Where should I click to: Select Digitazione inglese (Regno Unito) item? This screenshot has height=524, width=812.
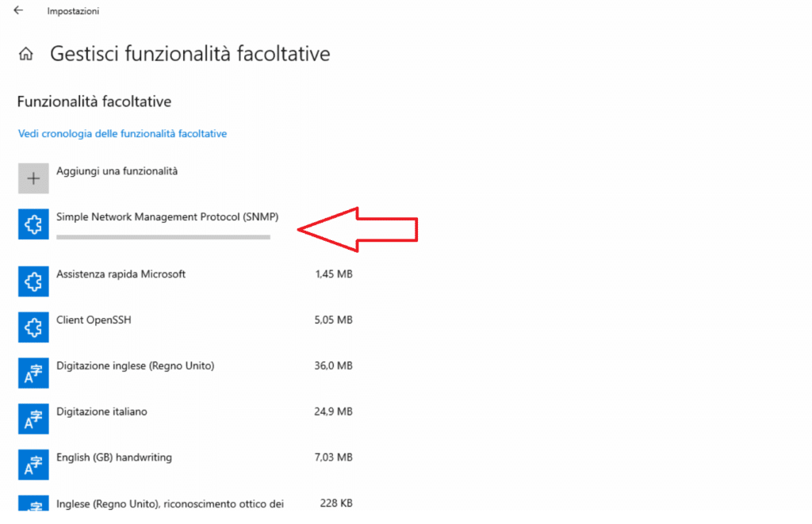pyautogui.click(x=135, y=365)
